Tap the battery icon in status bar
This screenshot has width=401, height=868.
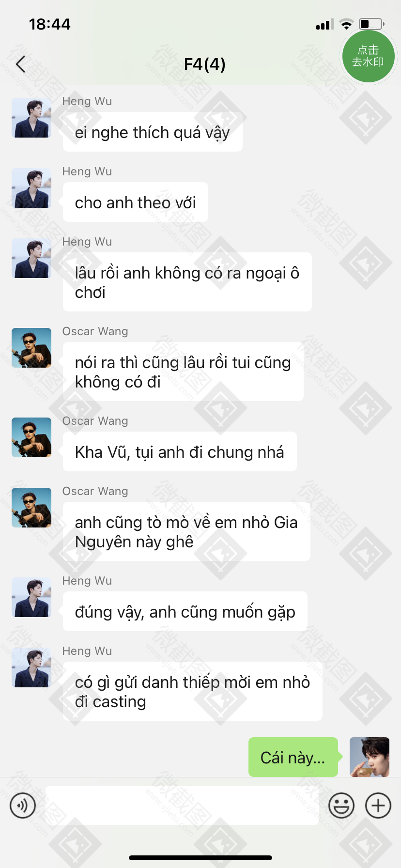point(372,24)
